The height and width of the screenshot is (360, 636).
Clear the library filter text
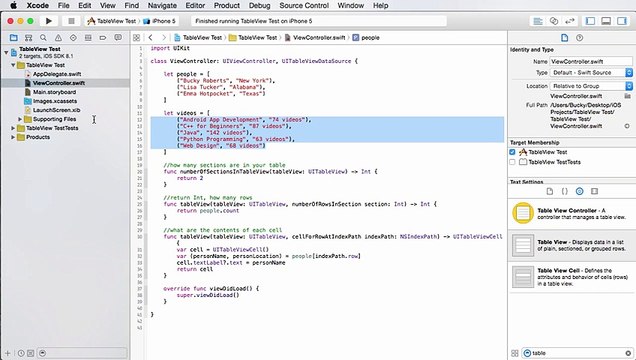628,353
